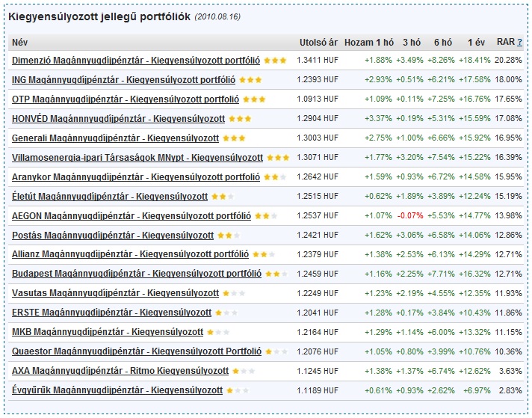Click the star rating beside HONVÉD fund
The width and height of the screenshot is (532, 418).
240,118
